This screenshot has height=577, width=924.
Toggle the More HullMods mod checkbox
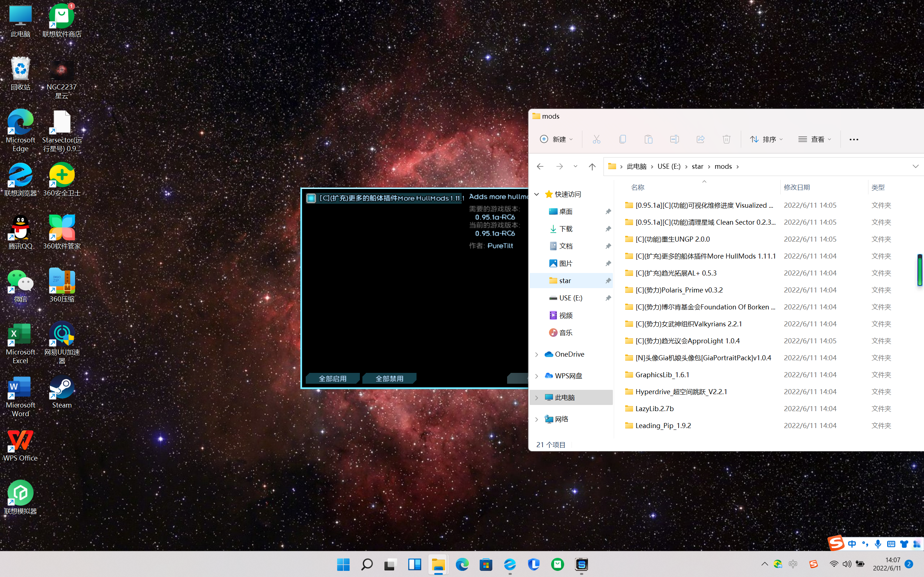[x=311, y=198]
